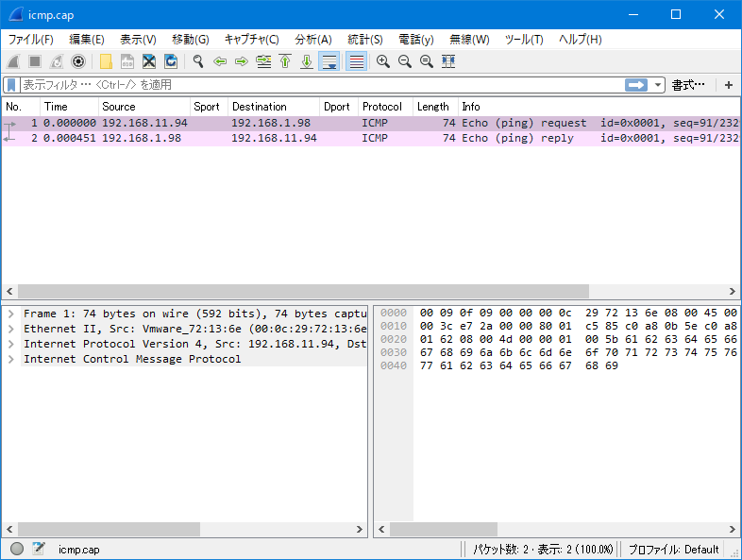742x560 pixels.
Task: Expand the Ethernet II tree node
Action: [11, 329]
